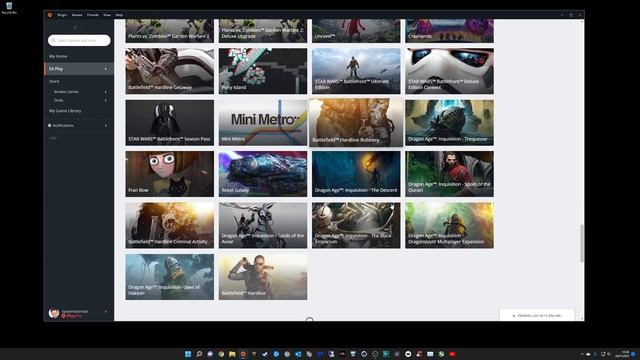Expand the EA Play submenu arrow
Screen dimensions: 640x360
click(x=106, y=69)
